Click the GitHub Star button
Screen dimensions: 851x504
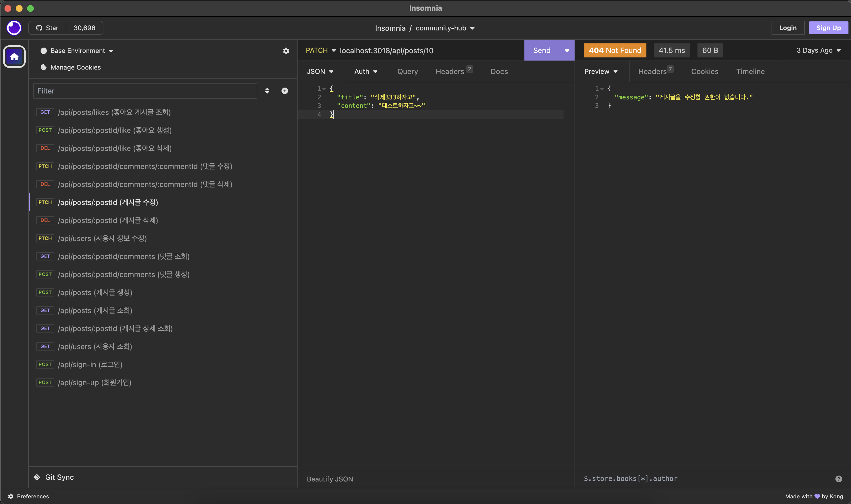coord(47,28)
